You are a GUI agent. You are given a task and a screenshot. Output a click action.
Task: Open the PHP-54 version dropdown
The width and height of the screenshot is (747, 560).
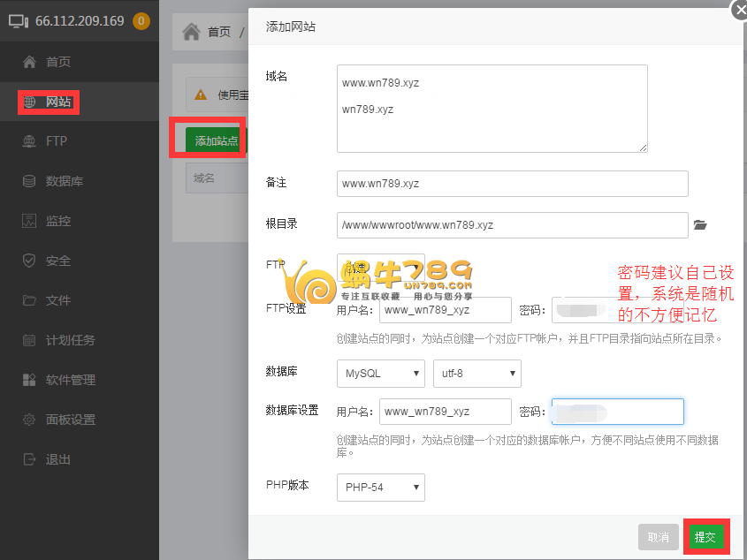380,487
